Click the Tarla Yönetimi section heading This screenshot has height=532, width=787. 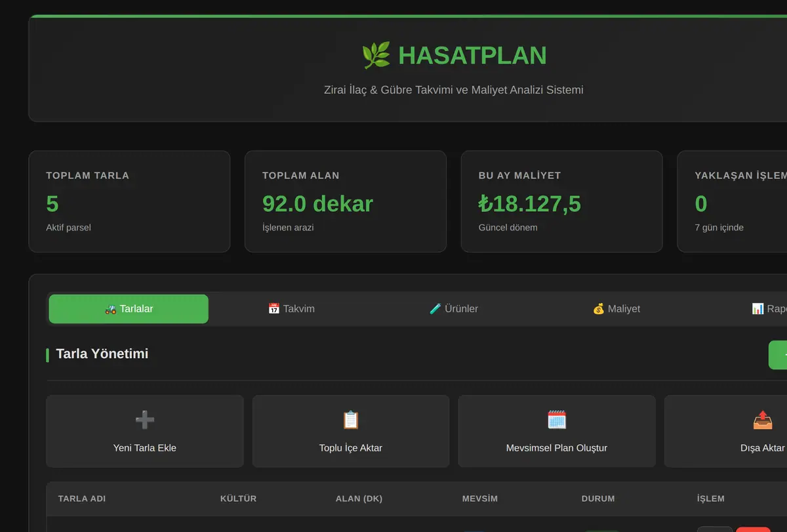[102, 354]
